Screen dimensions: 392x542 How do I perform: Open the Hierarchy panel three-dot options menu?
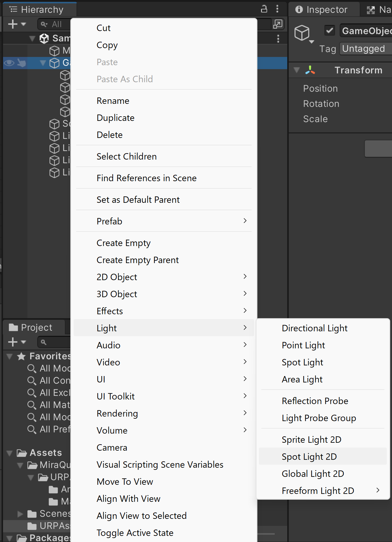click(277, 9)
